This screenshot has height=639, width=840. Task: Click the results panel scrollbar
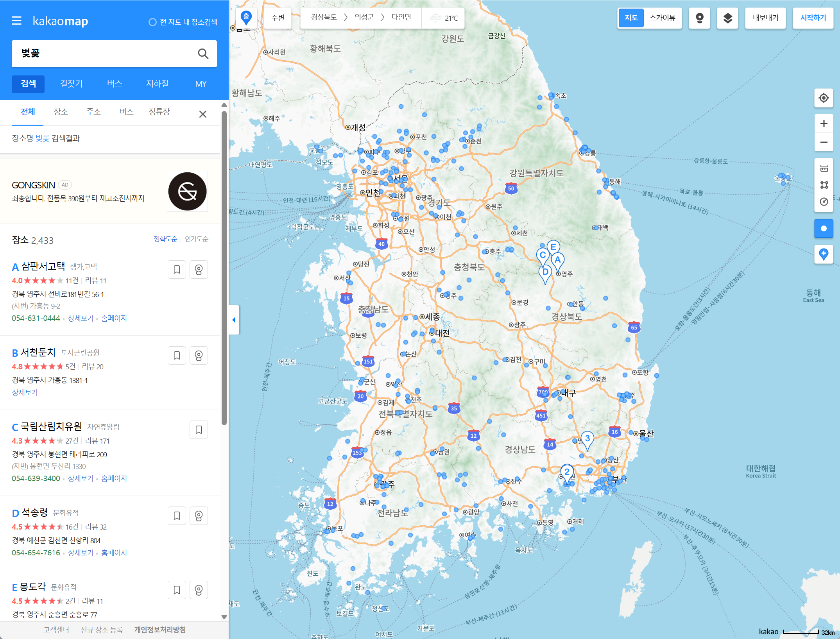224,268
